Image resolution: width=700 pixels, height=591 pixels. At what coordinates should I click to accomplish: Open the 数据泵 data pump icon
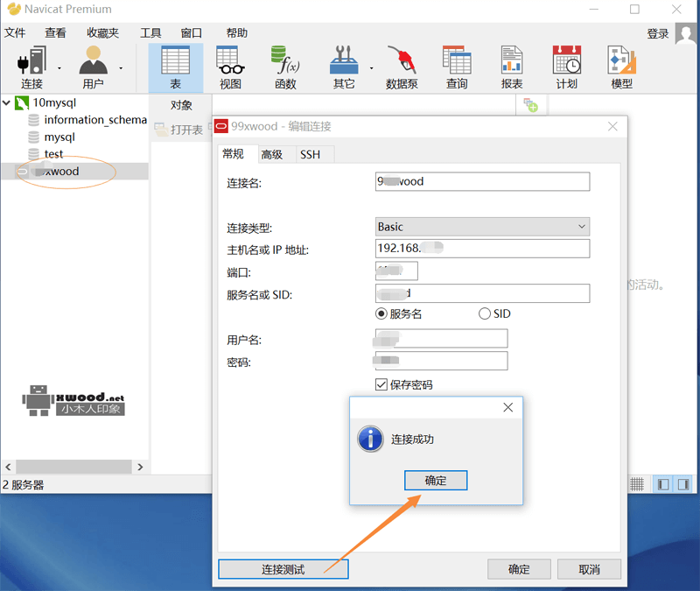pos(402,67)
